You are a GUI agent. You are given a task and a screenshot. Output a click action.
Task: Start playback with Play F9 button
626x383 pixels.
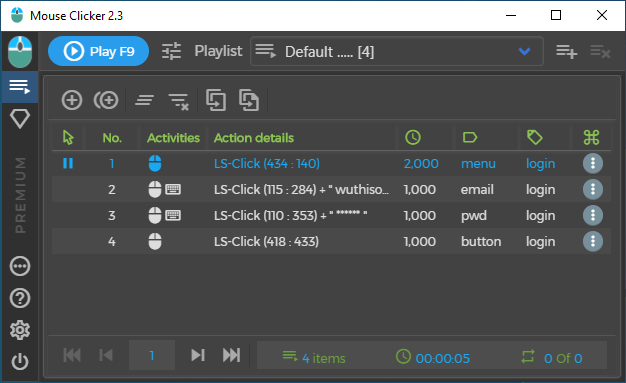point(98,51)
